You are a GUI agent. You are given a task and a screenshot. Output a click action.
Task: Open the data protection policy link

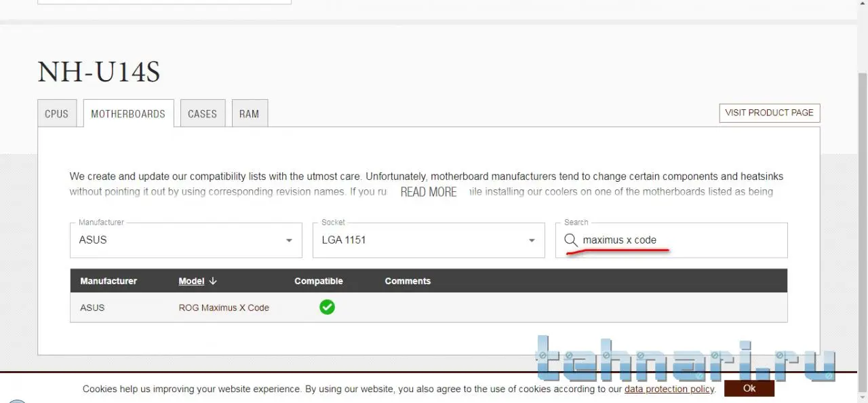coord(669,389)
